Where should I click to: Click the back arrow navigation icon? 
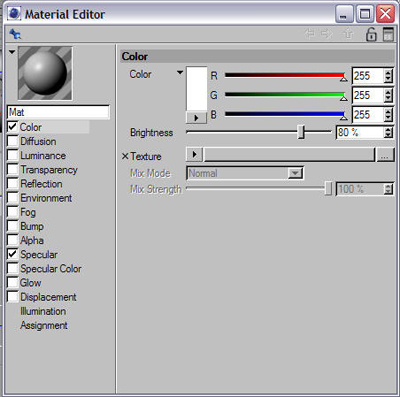(x=310, y=34)
